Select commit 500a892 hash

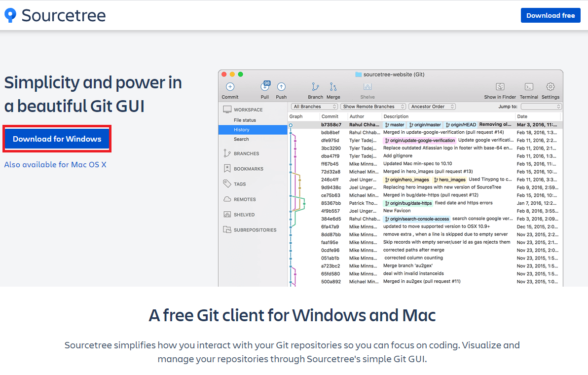tap(331, 282)
